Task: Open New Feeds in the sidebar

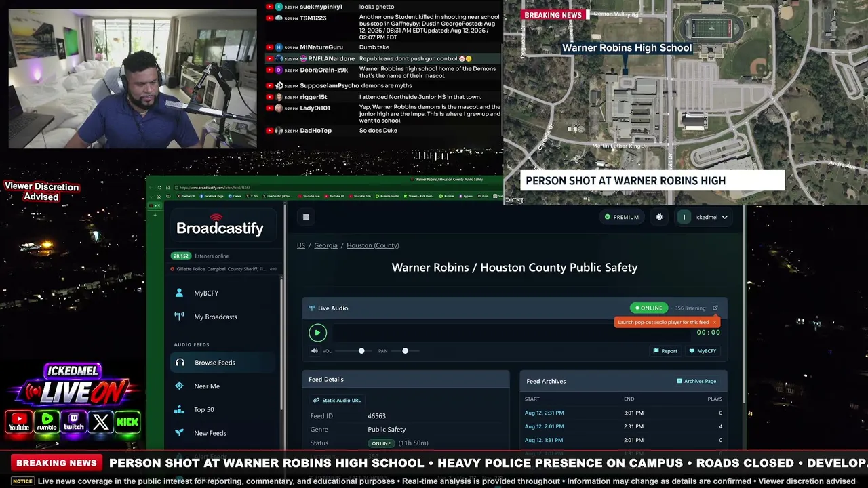Action: click(223, 433)
